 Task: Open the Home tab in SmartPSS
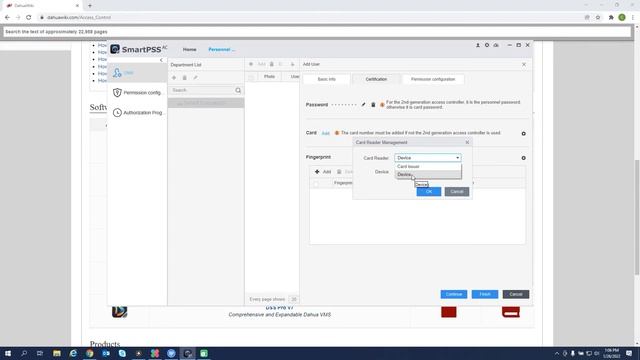(189, 49)
